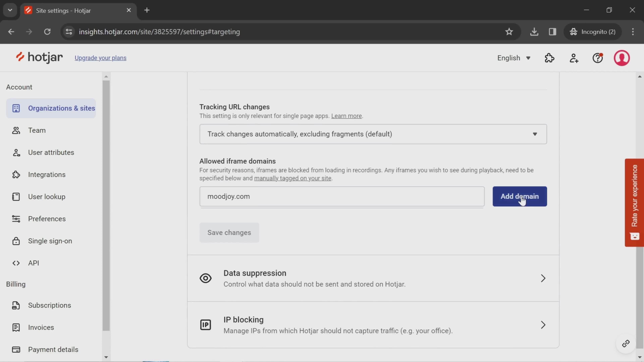The height and width of the screenshot is (362, 644).
Task: Open Integrations in the sidebar
Action: (x=51, y=175)
